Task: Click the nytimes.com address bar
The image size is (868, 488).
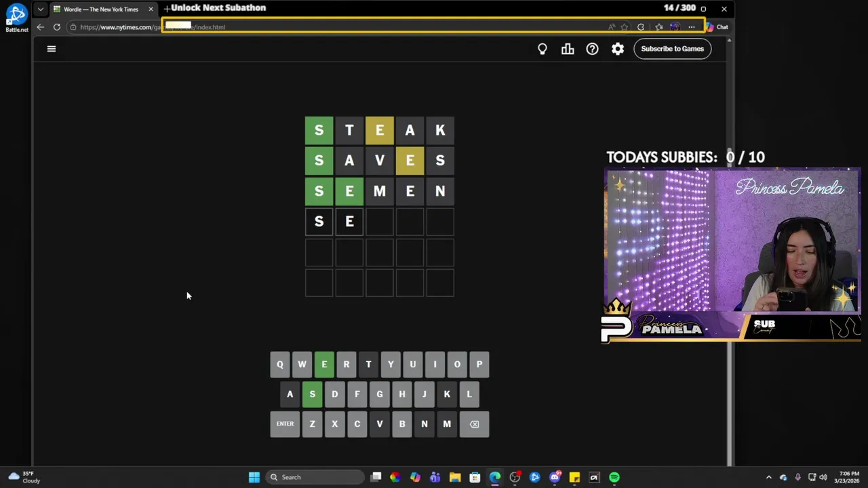Action: click(339, 27)
